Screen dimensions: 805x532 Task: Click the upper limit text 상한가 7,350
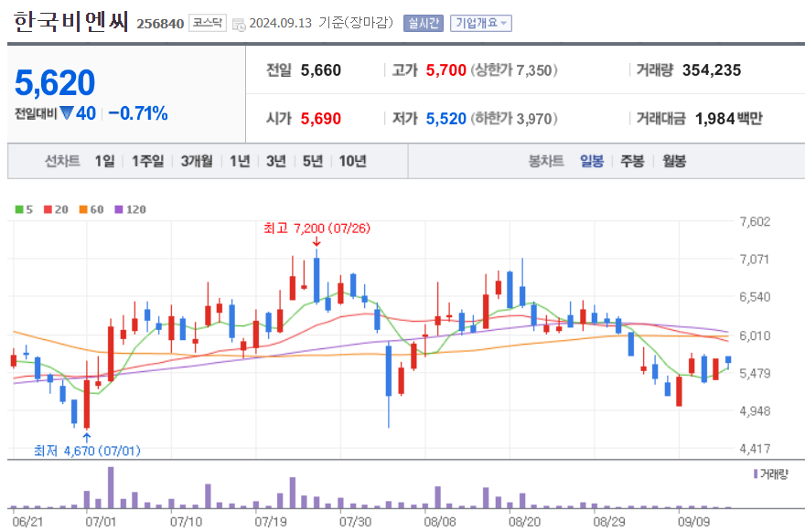pos(514,70)
